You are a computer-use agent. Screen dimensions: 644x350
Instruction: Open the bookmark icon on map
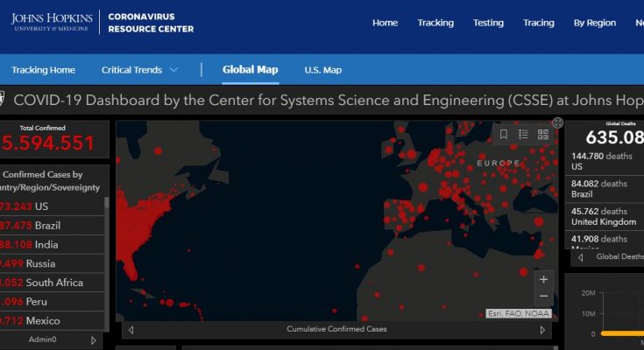[x=504, y=134]
